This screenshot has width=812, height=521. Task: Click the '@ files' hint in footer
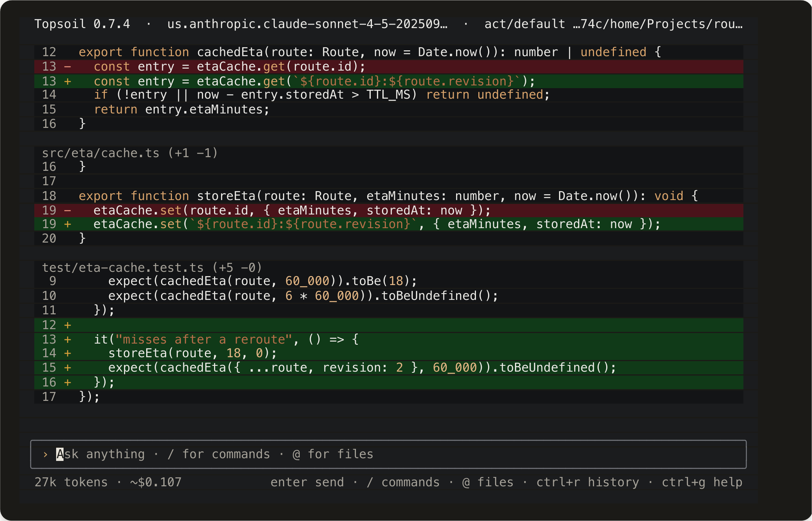tap(488, 482)
